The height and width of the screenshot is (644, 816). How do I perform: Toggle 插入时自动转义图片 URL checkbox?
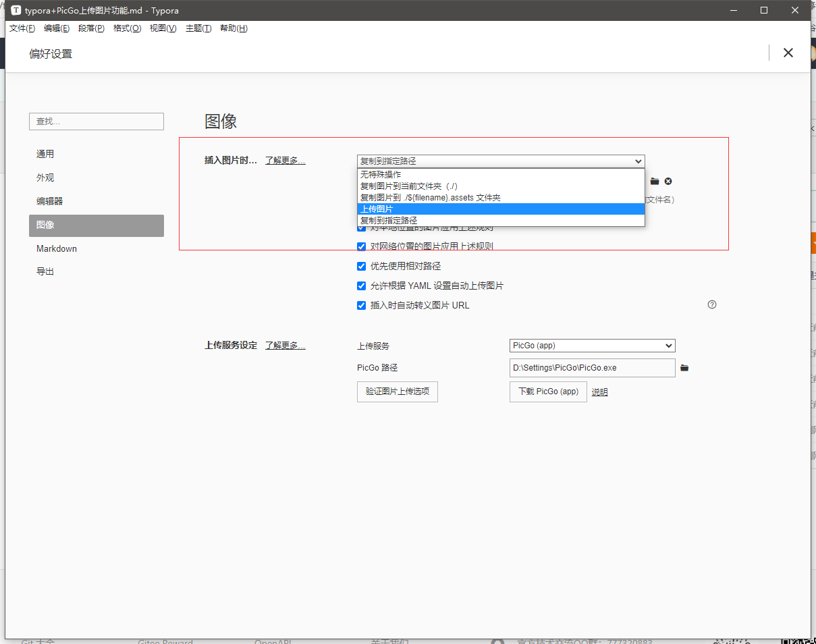point(361,305)
